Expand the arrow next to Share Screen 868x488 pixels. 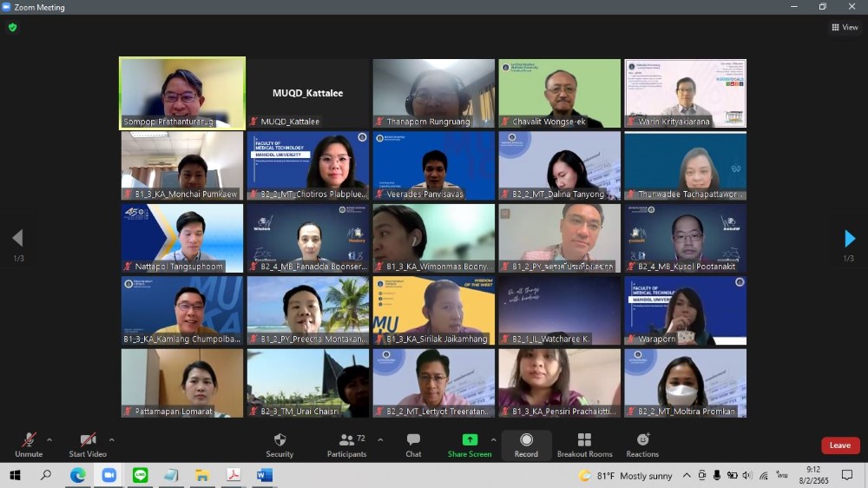tap(494, 440)
